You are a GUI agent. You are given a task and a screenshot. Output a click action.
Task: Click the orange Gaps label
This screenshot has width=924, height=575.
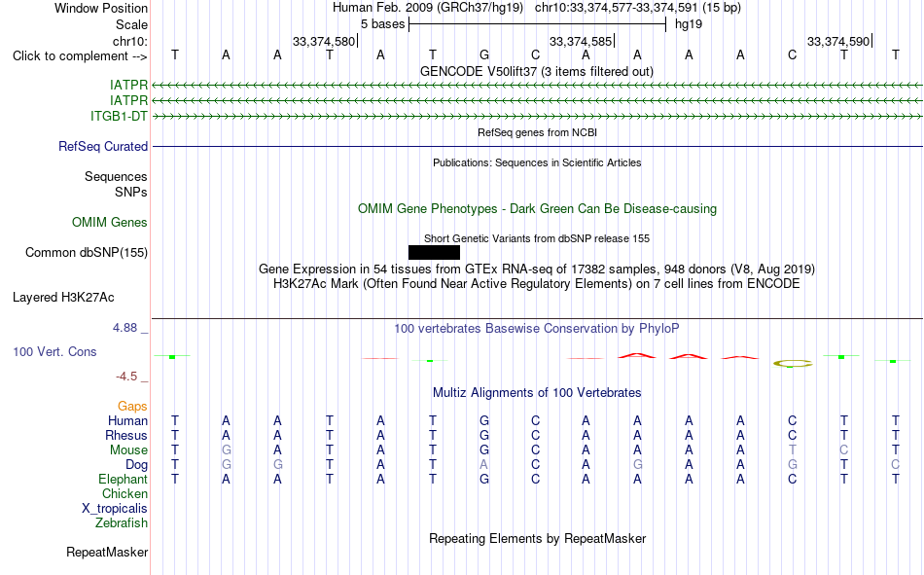pos(132,406)
